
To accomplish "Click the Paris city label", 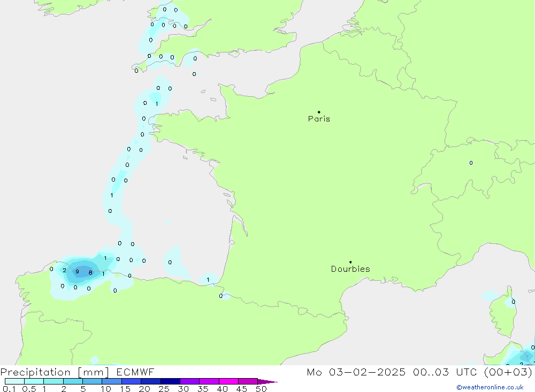I will [x=319, y=119].
